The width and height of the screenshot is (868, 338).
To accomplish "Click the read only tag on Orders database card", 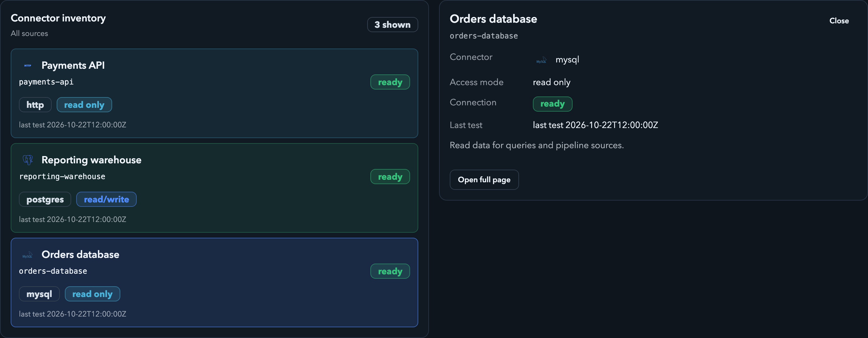I will [92, 294].
